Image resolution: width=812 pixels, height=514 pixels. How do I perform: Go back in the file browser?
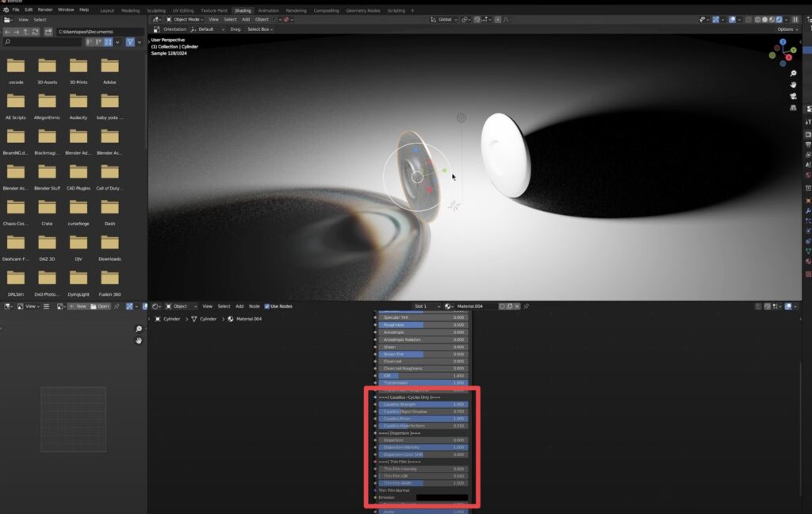pyautogui.click(x=7, y=32)
